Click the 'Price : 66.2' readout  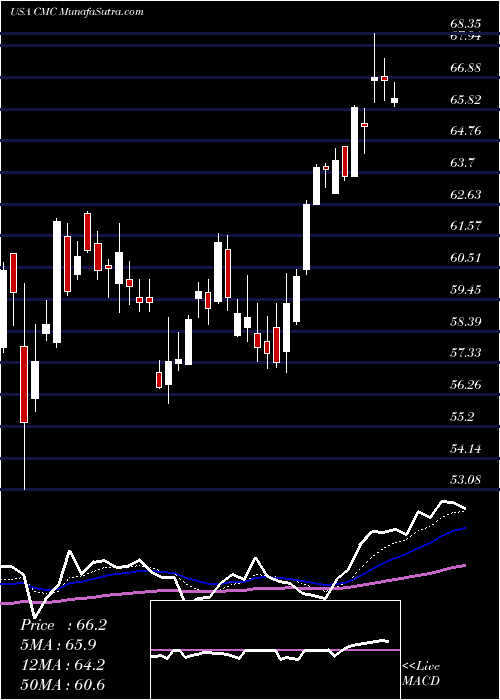pos(63,625)
